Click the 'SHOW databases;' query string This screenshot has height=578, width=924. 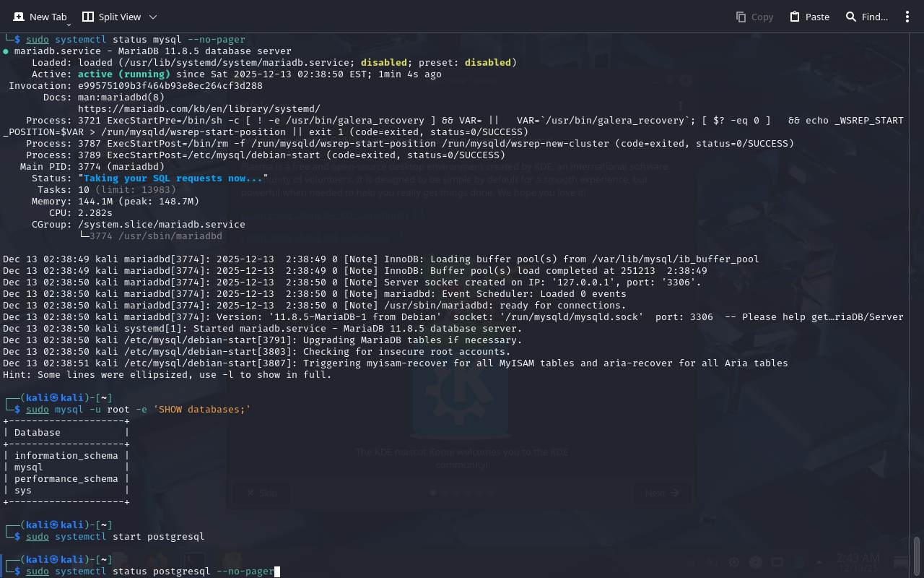click(x=201, y=410)
